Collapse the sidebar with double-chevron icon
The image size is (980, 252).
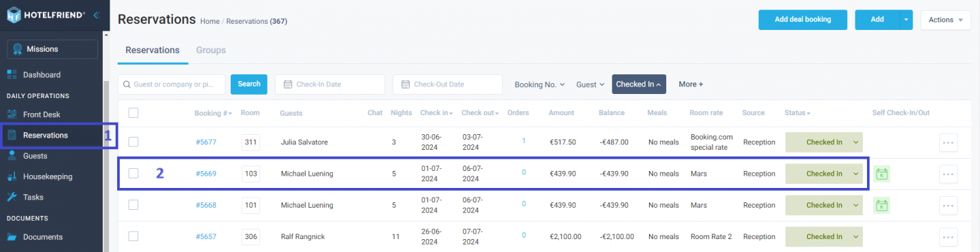coord(97,14)
